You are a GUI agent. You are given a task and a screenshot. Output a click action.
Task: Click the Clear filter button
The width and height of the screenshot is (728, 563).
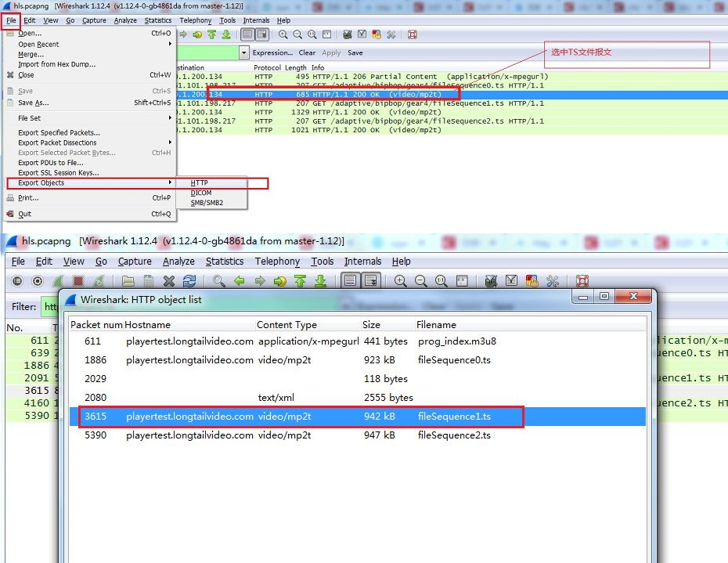[307, 53]
